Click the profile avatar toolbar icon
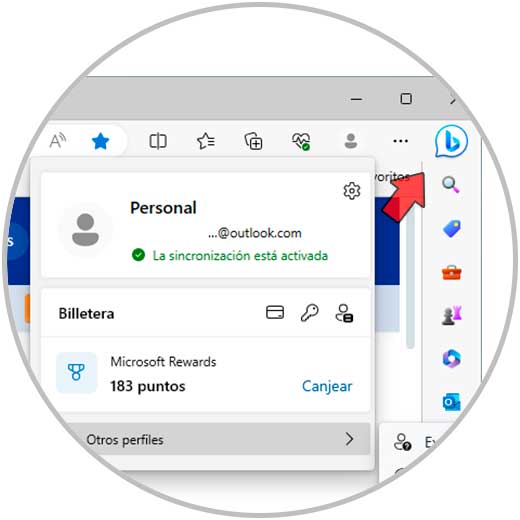The height and width of the screenshot is (520, 520). tap(351, 141)
